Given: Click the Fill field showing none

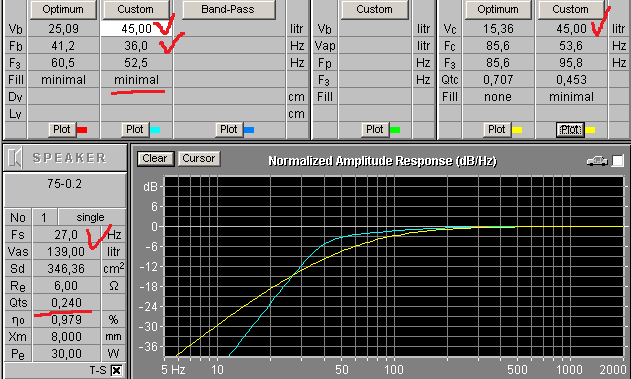Looking at the screenshot, I should (498, 97).
